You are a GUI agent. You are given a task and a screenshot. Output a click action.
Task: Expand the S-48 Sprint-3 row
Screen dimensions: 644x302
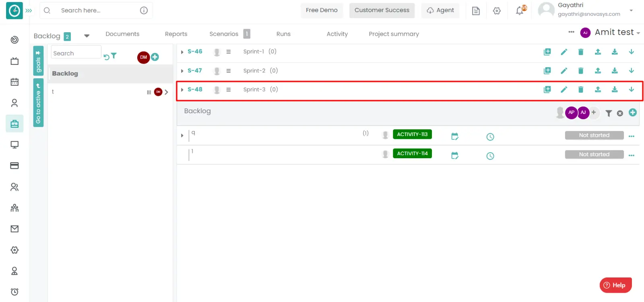[x=182, y=90]
